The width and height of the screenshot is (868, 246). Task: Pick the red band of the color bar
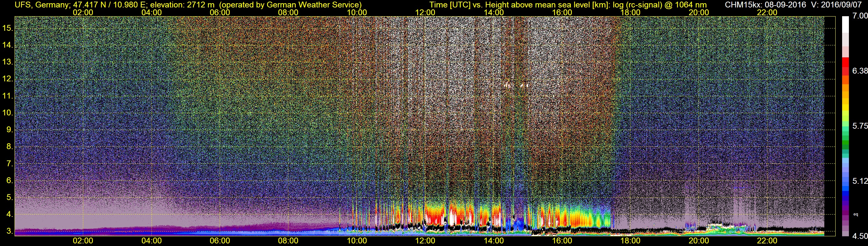pyautogui.click(x=846, y=69)
